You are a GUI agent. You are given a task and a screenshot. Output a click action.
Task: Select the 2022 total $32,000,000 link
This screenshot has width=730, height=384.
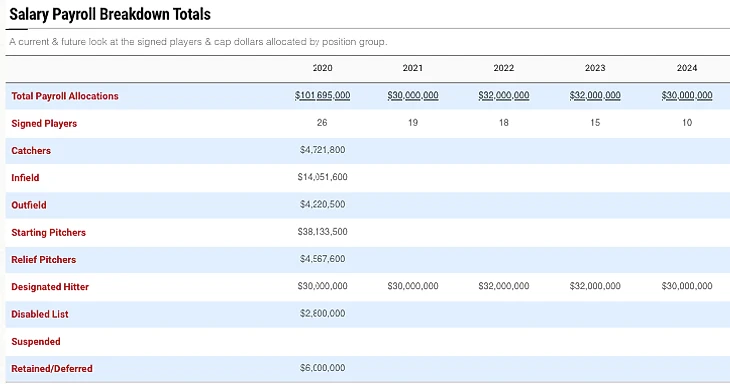504,95
